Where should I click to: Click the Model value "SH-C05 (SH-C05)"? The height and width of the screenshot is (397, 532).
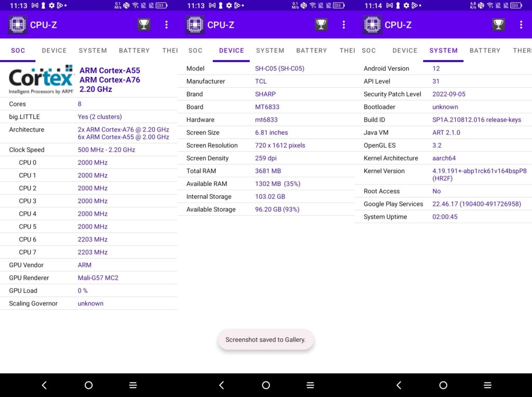pyautogui.click(x=280, y=68)
